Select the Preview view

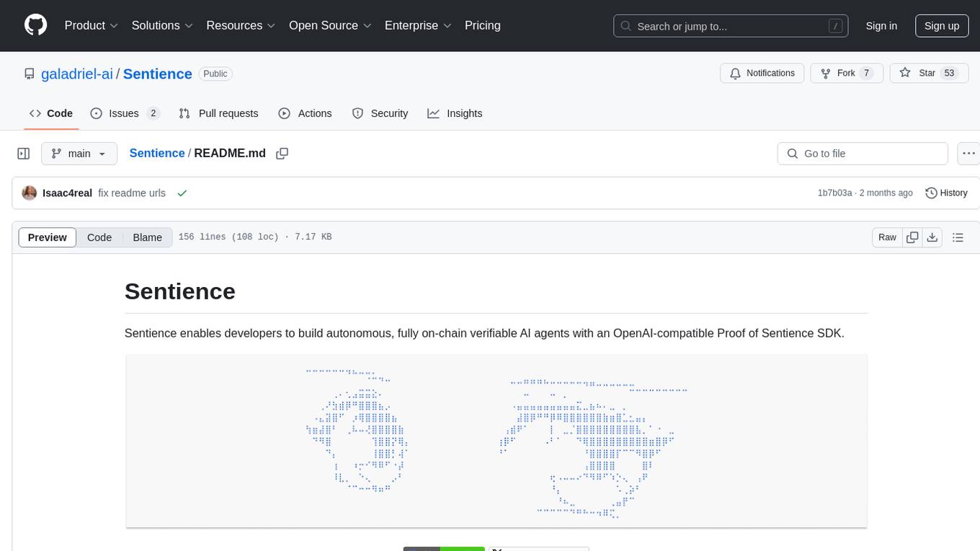(48, 237)
